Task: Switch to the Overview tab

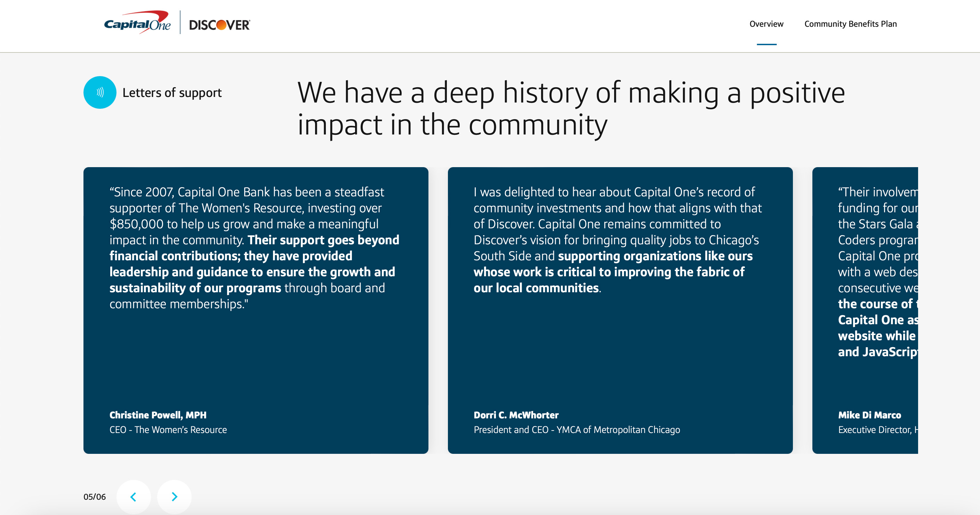Action: (766, 24)
